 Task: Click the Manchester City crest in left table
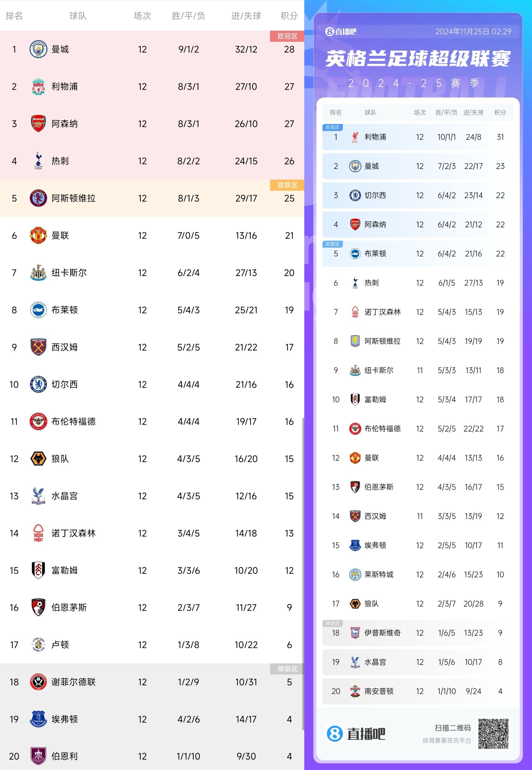click(x=38, y=49)
